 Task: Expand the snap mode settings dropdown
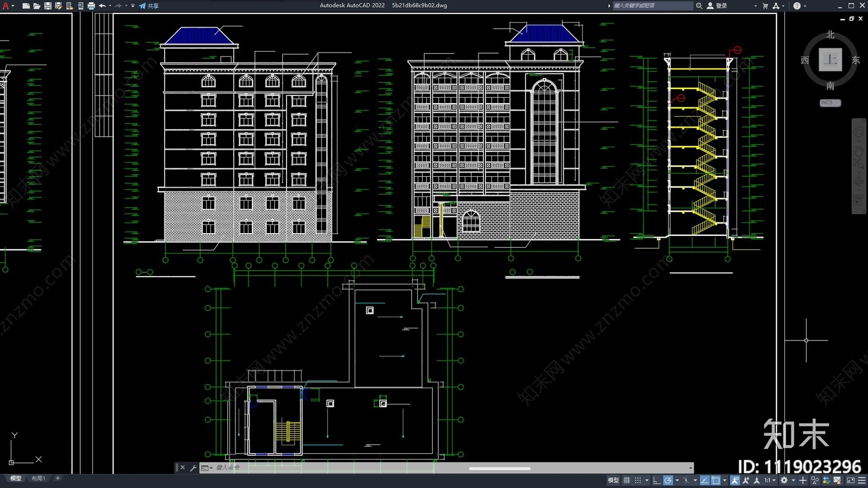pos(647,480)
